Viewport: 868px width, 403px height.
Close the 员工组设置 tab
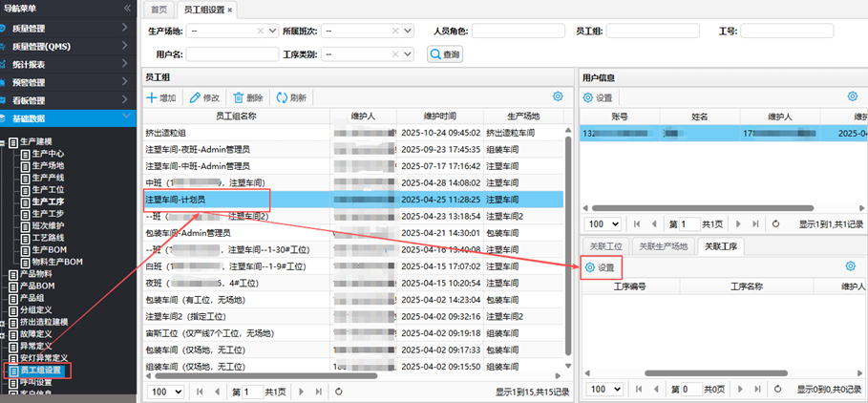coord(229,10)
